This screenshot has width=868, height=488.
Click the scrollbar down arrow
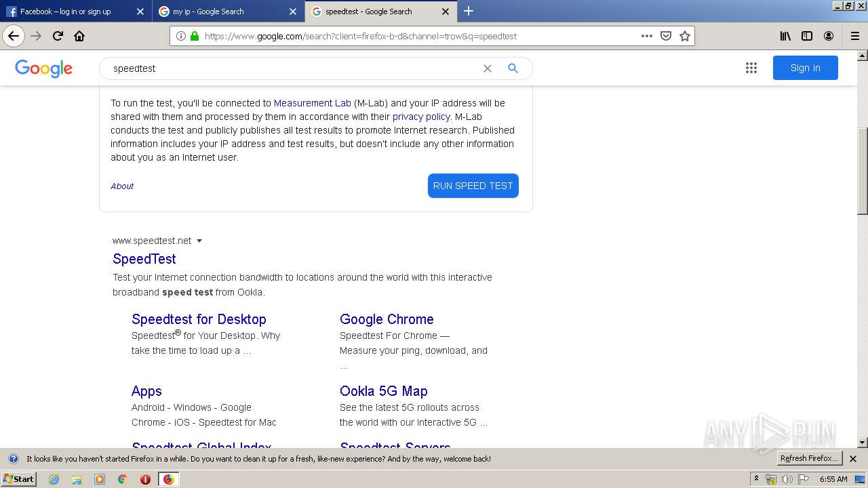point(862,443)
